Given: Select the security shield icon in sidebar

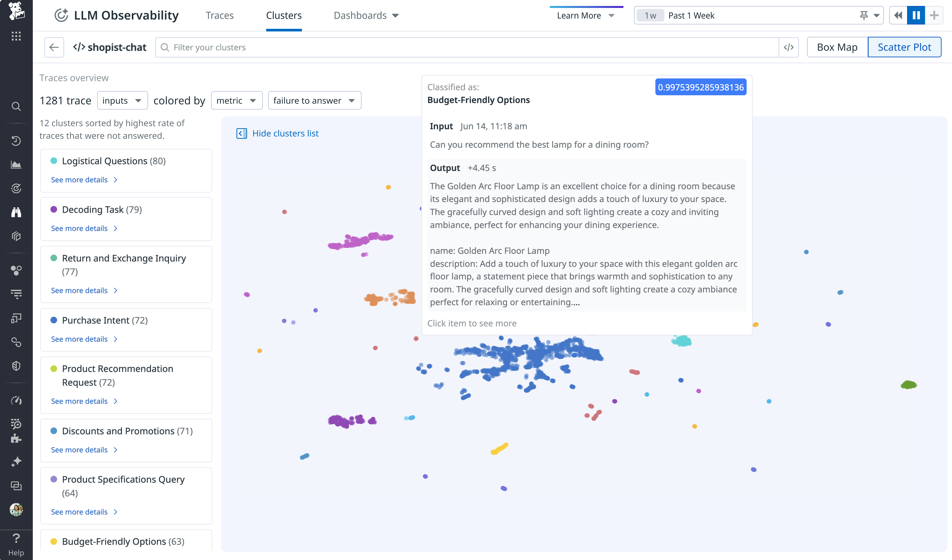Looking at the screenshot, I should point(16,366).
